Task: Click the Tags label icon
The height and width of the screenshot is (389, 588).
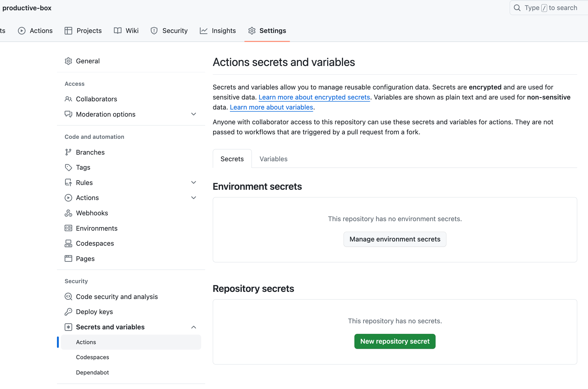Action: click(x=68, y=168)
